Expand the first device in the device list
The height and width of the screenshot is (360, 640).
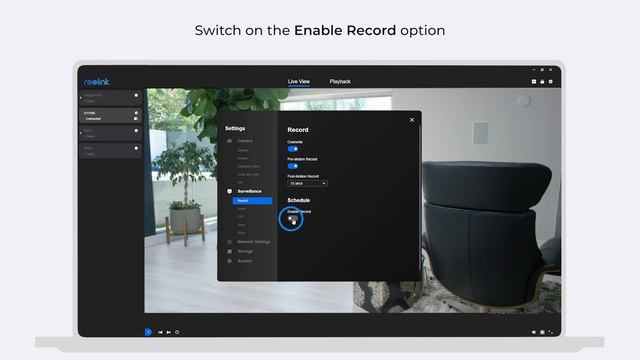point(81,98)
